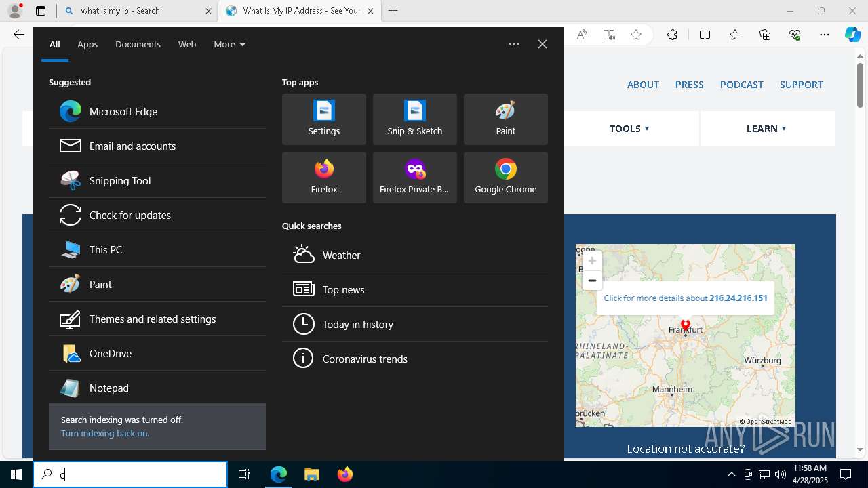Select the All search filter tab
Viewport: 868px width, 488px height.
tap(55, 44)
